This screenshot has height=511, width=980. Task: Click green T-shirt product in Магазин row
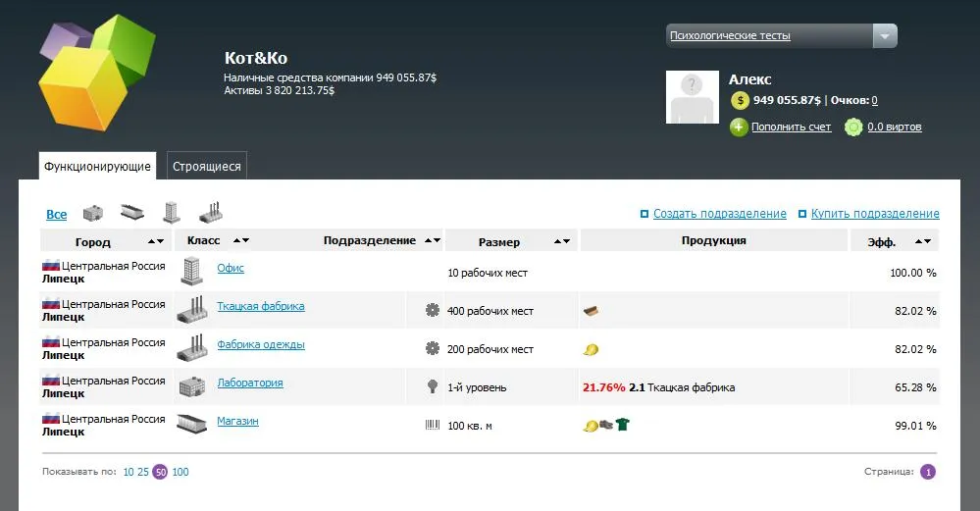point(622,425)
